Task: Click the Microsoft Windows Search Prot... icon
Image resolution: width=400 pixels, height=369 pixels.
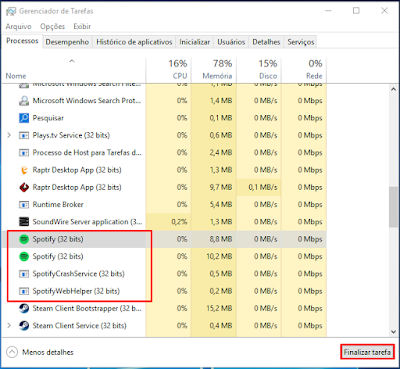Action: (x=24, y=101)
